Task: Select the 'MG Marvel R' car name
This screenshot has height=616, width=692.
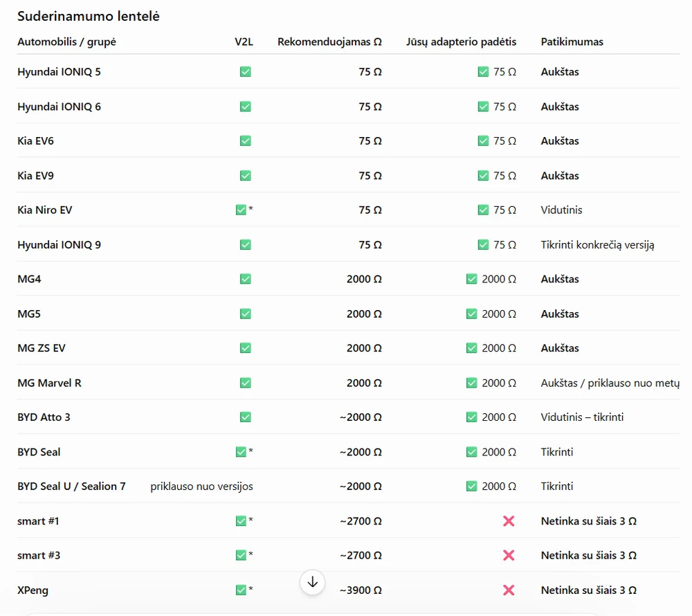Action: click(49, 383)
